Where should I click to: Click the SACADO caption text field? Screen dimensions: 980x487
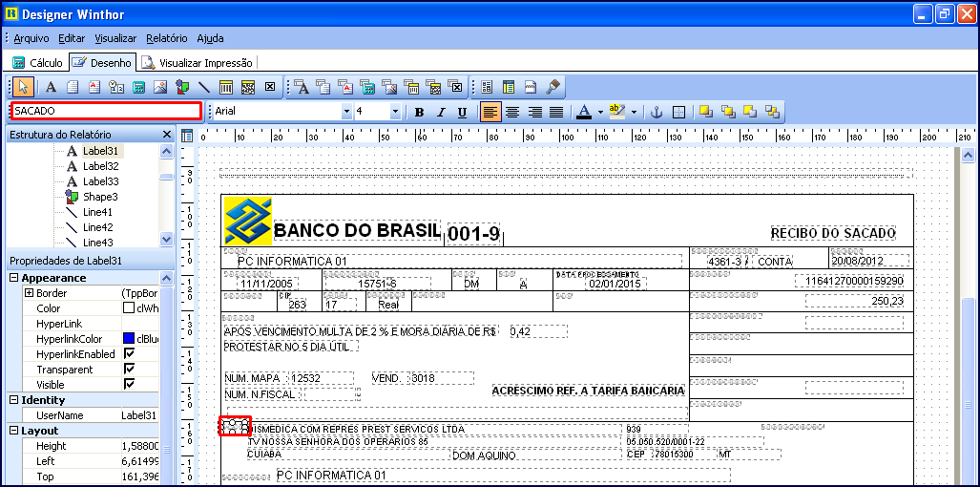tap(107, 112)
